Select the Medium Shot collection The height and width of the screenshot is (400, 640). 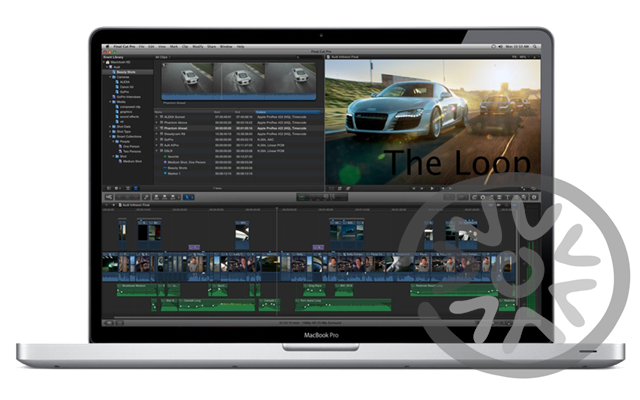132,161
